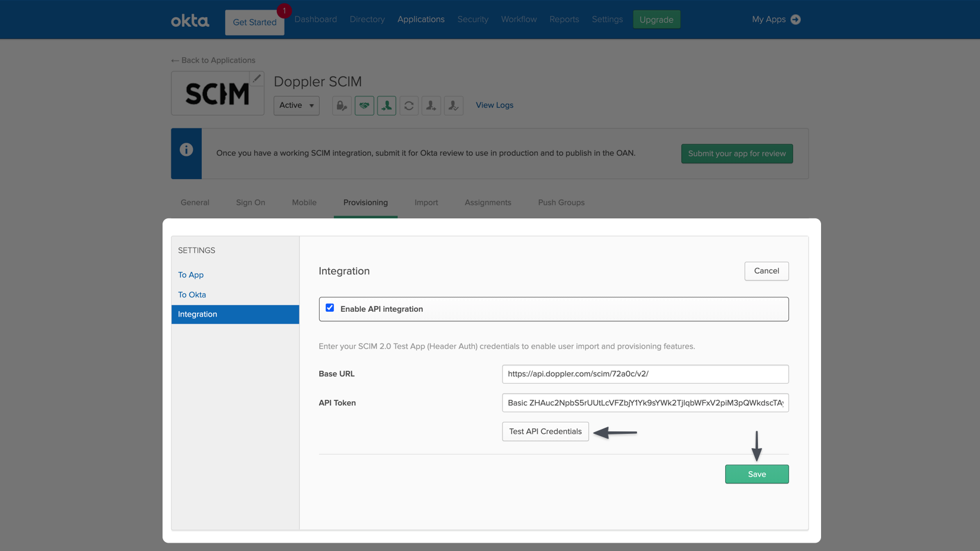
Task: Cancel the Integration edit
Action: coord(766,271)
